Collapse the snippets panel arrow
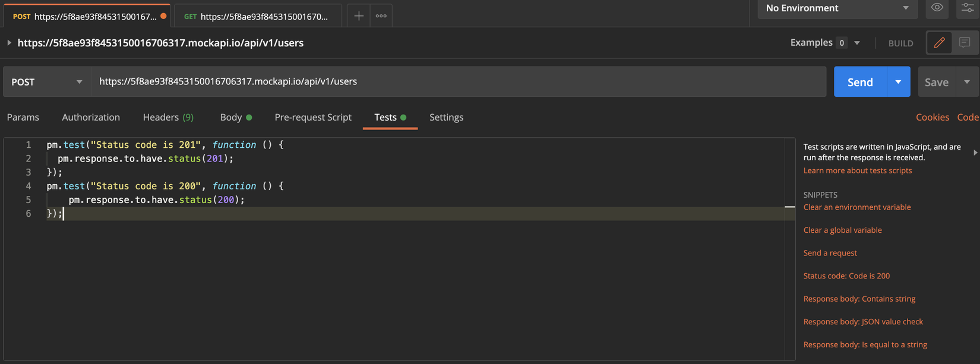This screenshot has width=980, height=364. pos(975,153)
